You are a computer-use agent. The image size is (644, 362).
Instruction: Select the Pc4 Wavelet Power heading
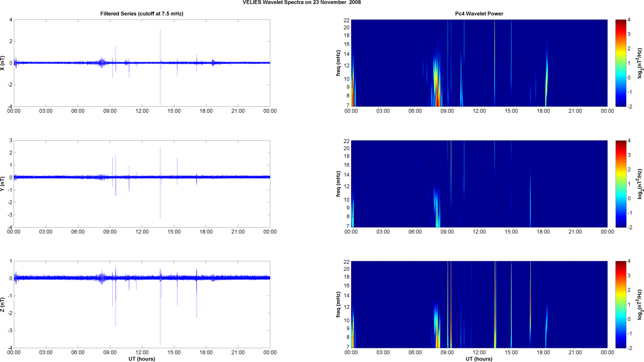click(479, 14)
